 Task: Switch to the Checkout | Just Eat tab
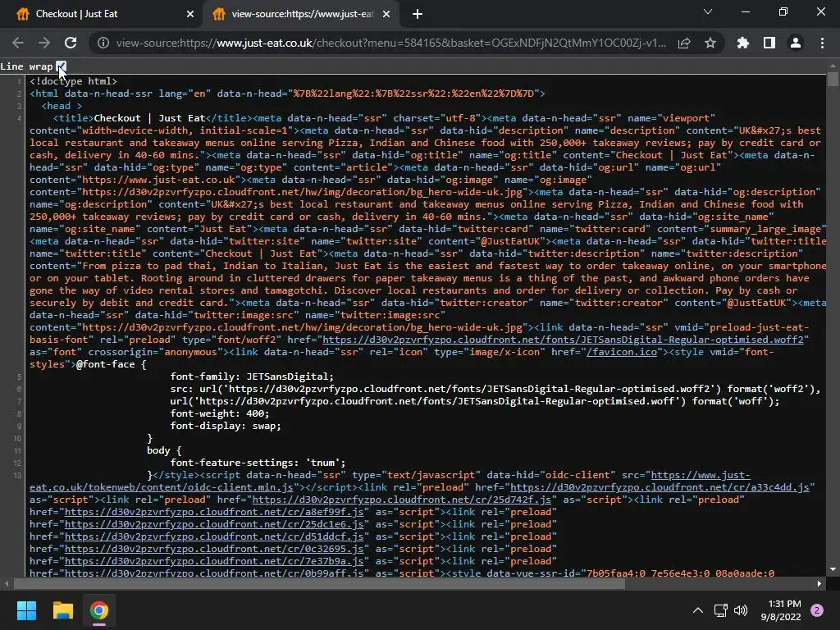coord(102,14)
